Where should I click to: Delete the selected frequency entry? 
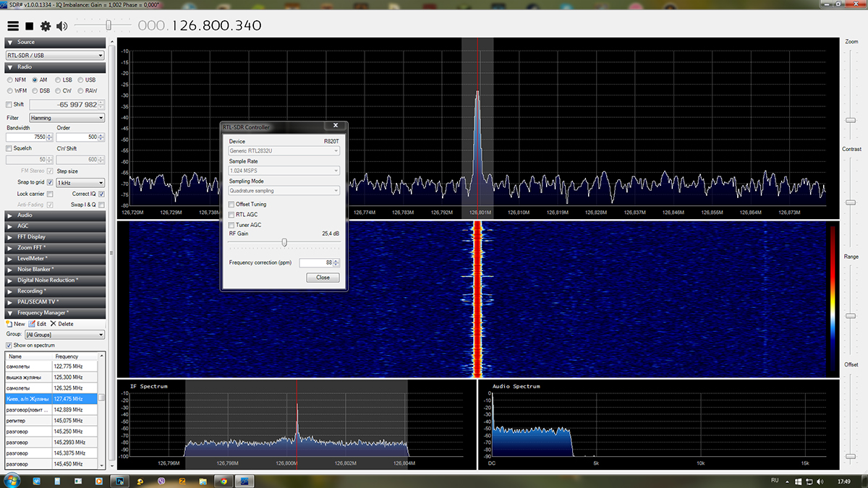[x=61, y=324]
